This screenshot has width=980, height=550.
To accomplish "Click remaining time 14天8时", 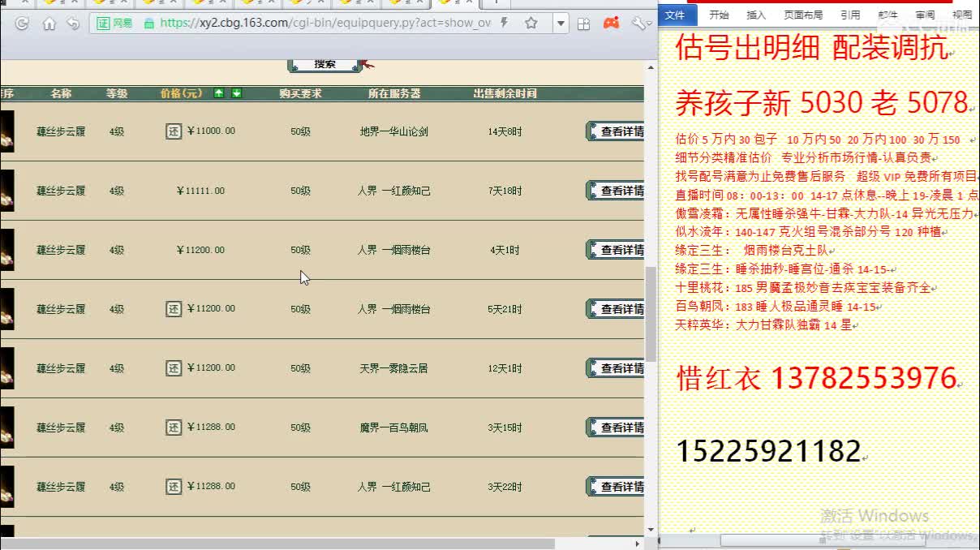I will (505, 131).
